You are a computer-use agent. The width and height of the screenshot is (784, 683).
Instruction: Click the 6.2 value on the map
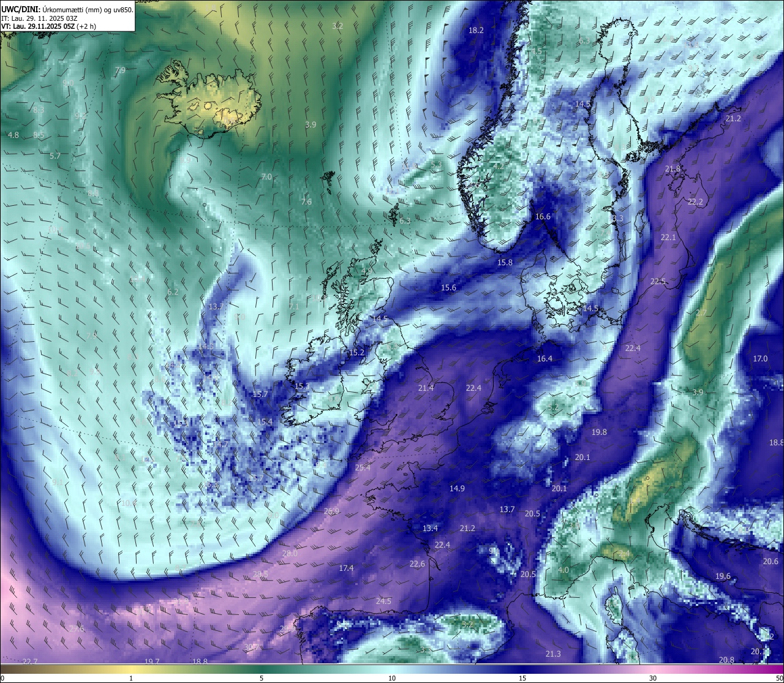pos(173,292)
